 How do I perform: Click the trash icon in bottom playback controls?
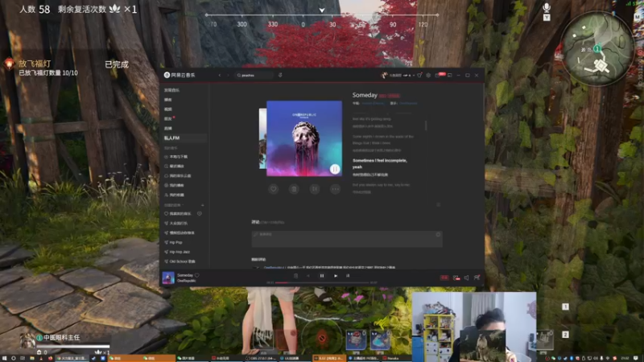click(x=295, y=276)
